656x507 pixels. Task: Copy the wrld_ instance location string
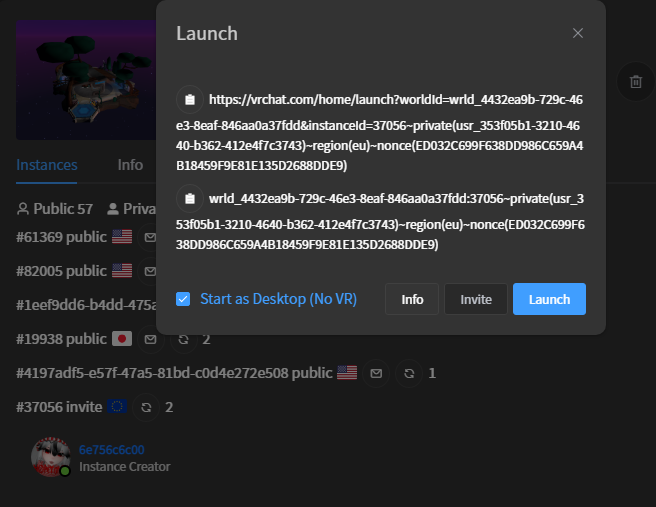tap(190, 198)
